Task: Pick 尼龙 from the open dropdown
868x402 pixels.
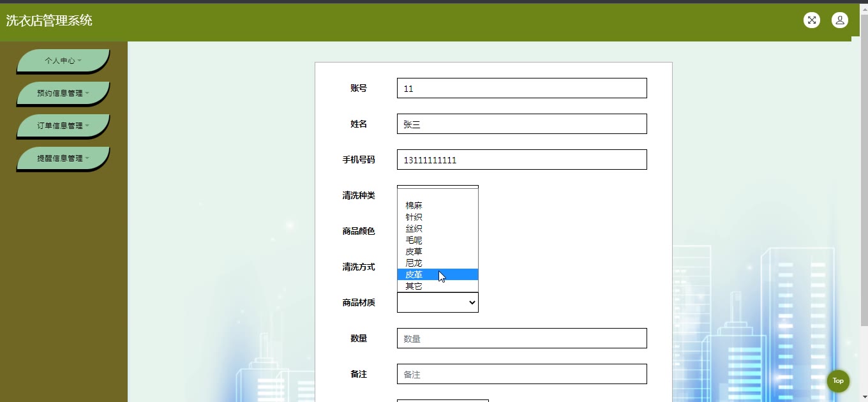Action: tap(438, 263)
